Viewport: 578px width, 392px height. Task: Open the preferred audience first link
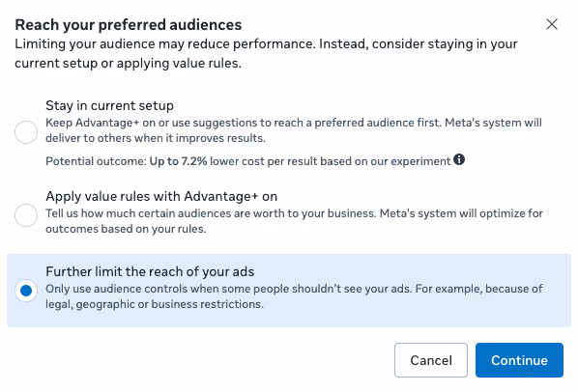pos(376,123)
